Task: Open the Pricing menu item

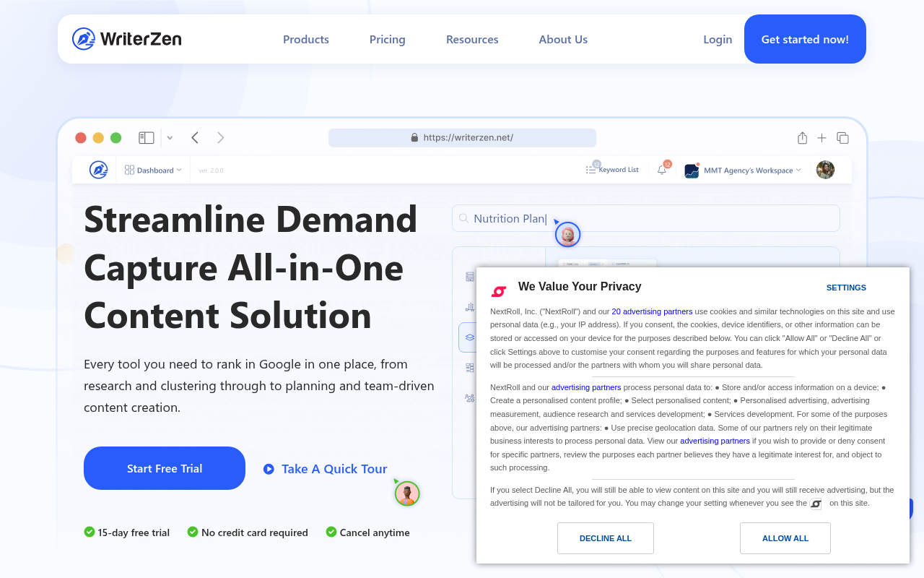Action: point(387,39)
